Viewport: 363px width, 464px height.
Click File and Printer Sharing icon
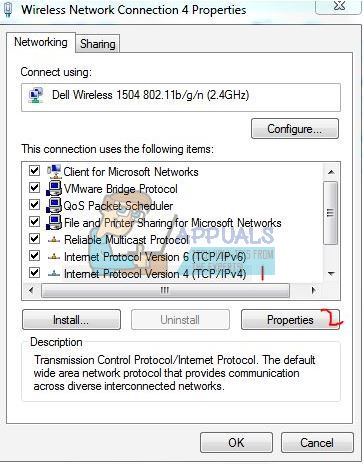click(x=54, y=222)
